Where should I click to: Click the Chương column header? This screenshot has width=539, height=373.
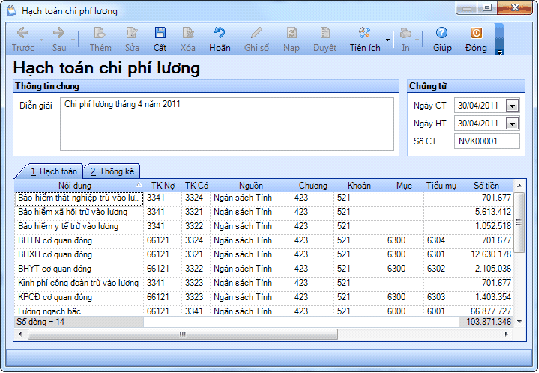click(312, 186)
